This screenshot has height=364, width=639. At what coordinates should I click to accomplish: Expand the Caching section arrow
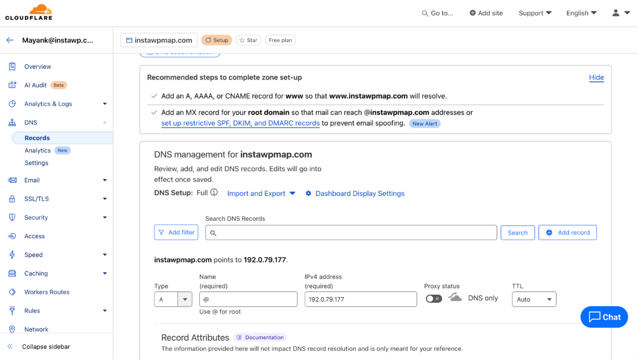pyautogui.click(x=105, y=274)
